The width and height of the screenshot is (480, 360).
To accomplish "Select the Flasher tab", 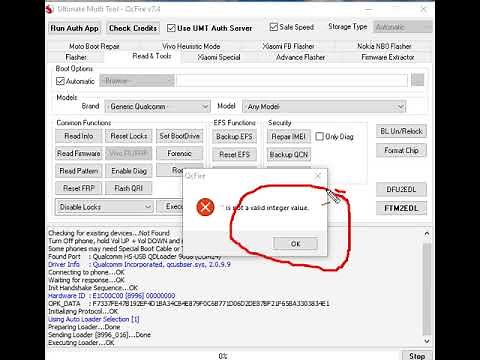I will (x=76, y=57).
